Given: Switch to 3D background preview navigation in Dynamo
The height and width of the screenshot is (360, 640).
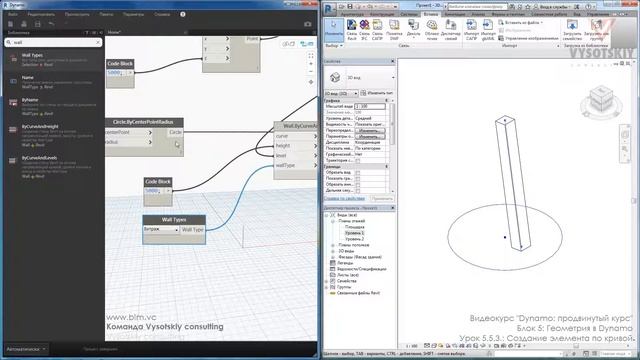Looking at the screenshot, I should tap(289, 44).
